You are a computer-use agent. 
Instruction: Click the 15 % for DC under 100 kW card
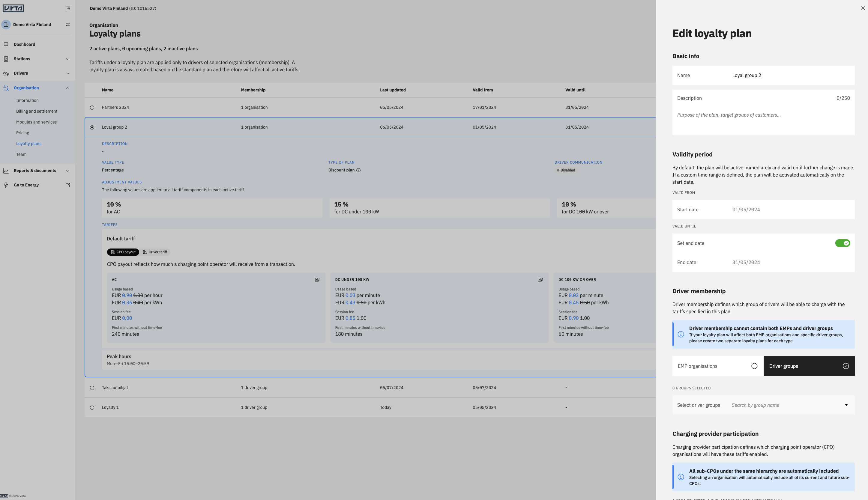[x=439, y=208]
